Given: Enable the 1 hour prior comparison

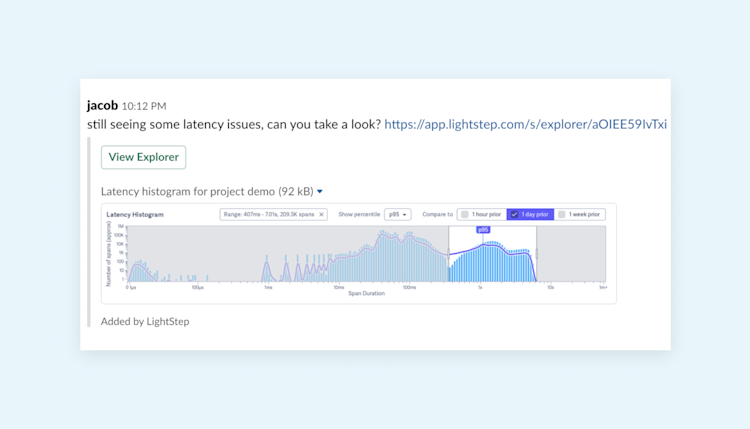Looking at the screenshot, I should coord(482,214).
